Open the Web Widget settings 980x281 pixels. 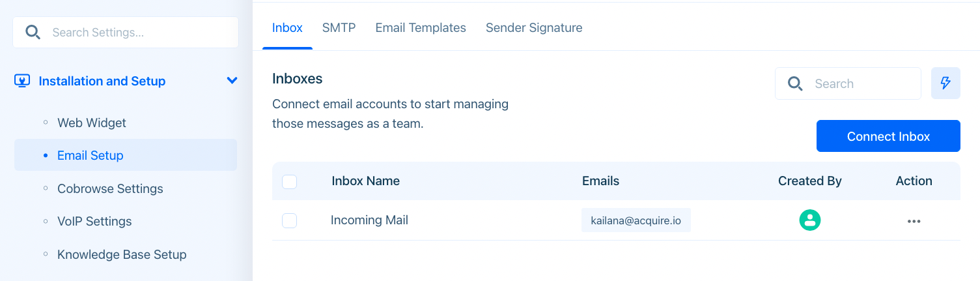point(92,123)
